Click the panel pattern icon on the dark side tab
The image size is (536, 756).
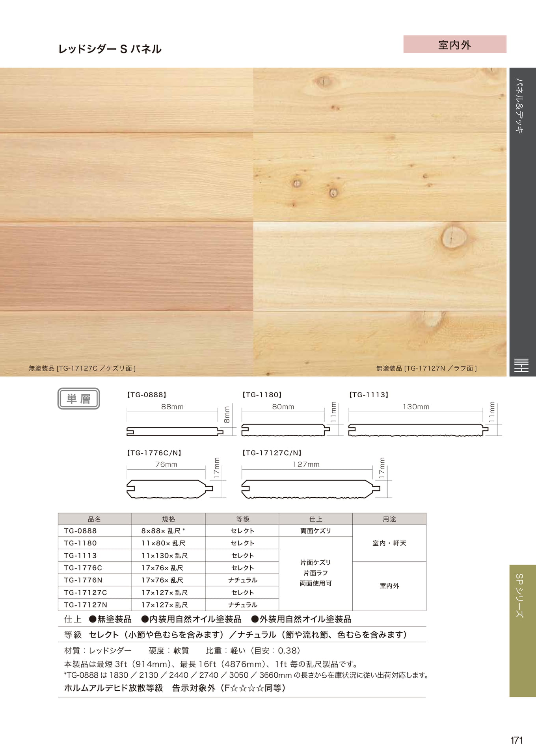[x=521, y=365]
